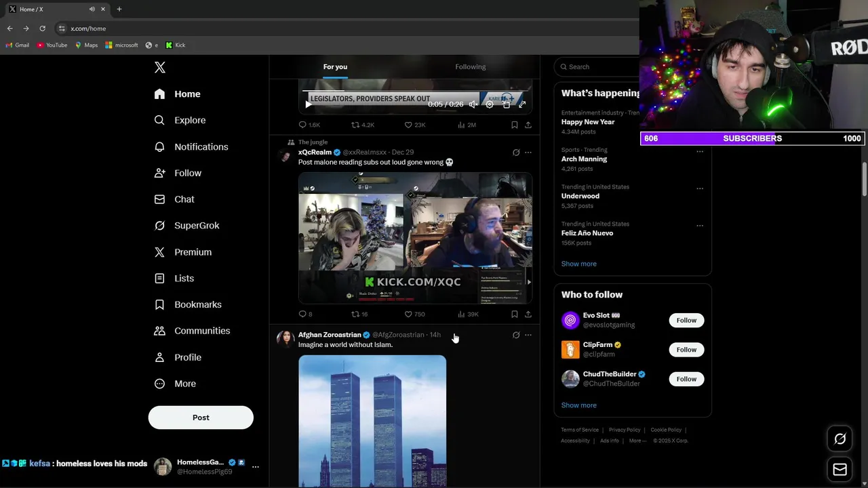868x488 pixels.
Task: Share the top video post
Action: pyautogui.click(x=528, y=125)
